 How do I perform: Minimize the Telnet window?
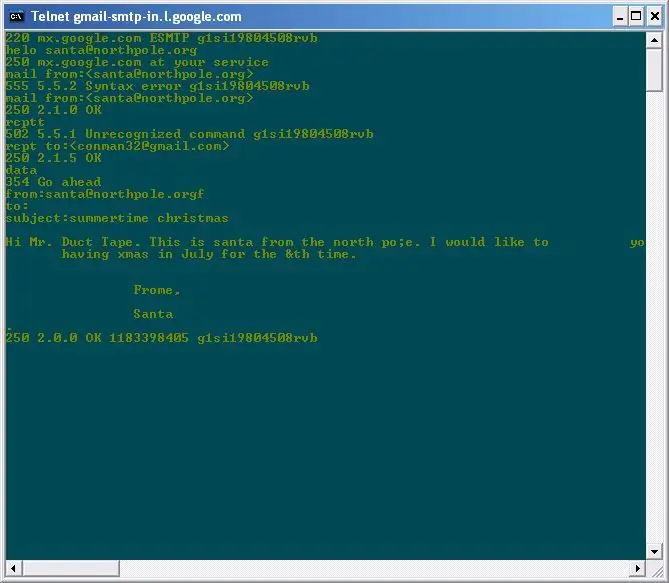[620, 17]
